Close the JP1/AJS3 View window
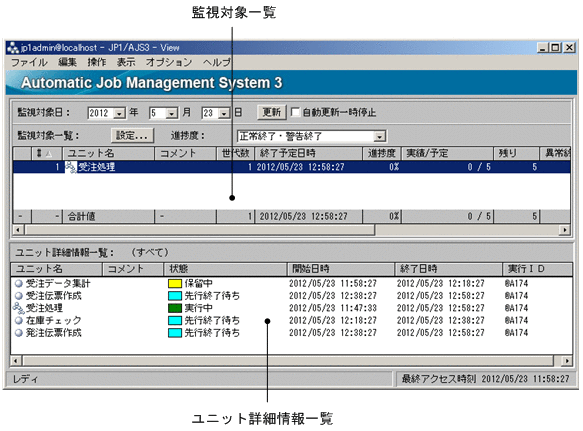The height and width of the screenshot is (431, 583). click(569, 48)
